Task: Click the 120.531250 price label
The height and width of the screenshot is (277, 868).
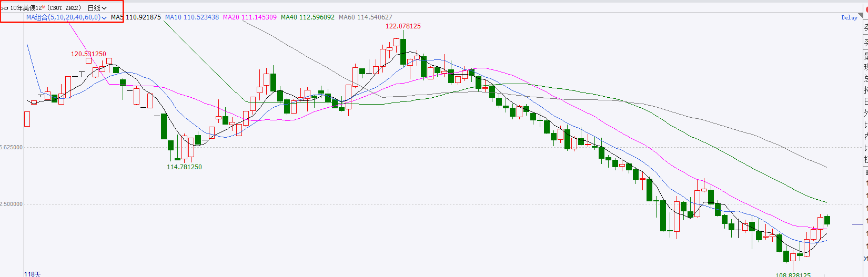Action: (88, 54)
